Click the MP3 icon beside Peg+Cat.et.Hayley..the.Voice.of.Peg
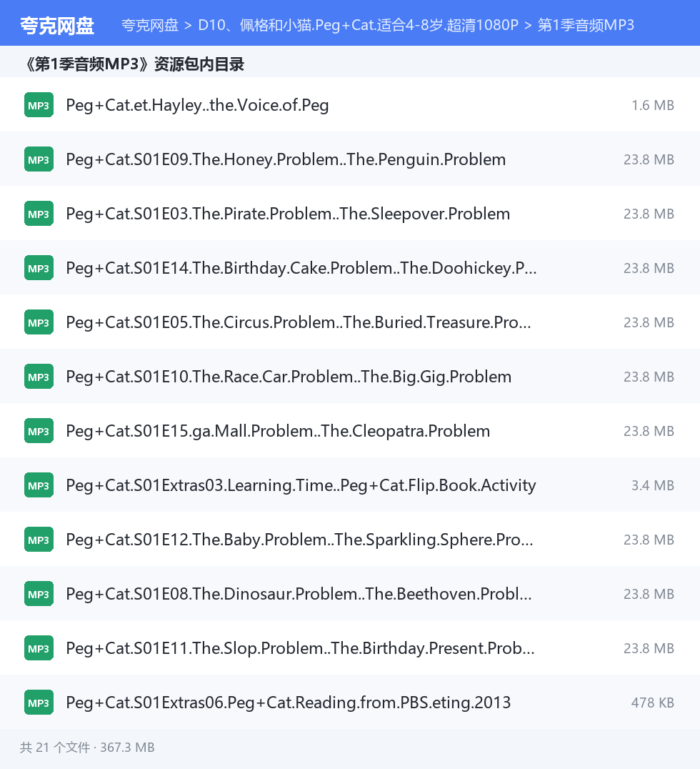This screenshot has width=700, height=769. tap(39, 105)
